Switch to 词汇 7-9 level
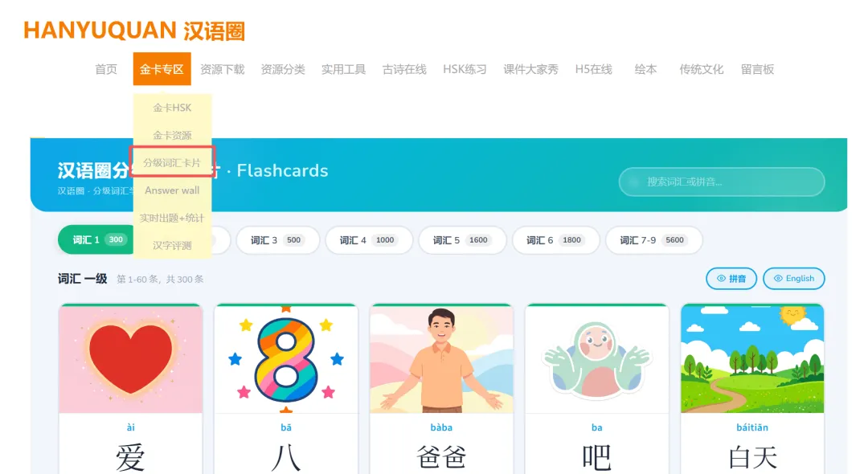This screenshot has height=474, width=868. coord(653,240)
